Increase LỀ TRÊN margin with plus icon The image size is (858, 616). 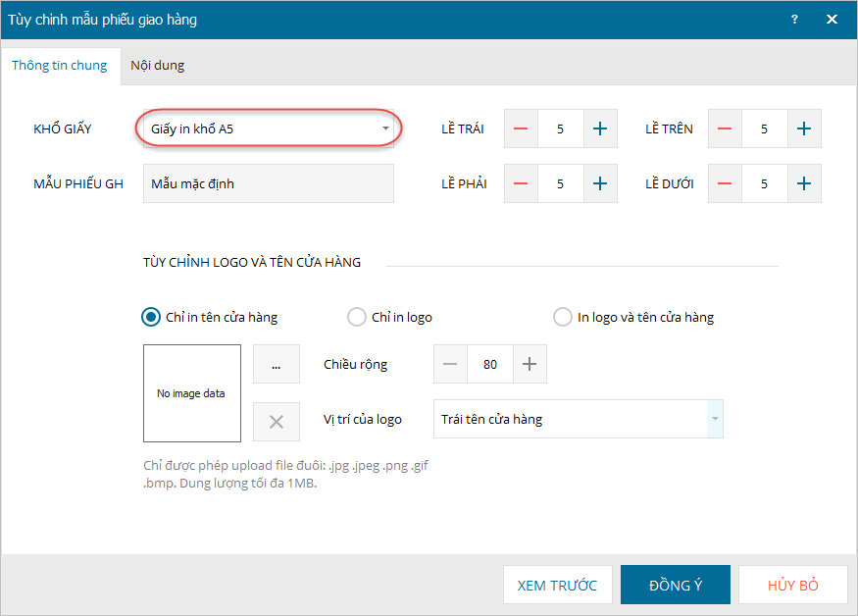(x=804, y=128)
